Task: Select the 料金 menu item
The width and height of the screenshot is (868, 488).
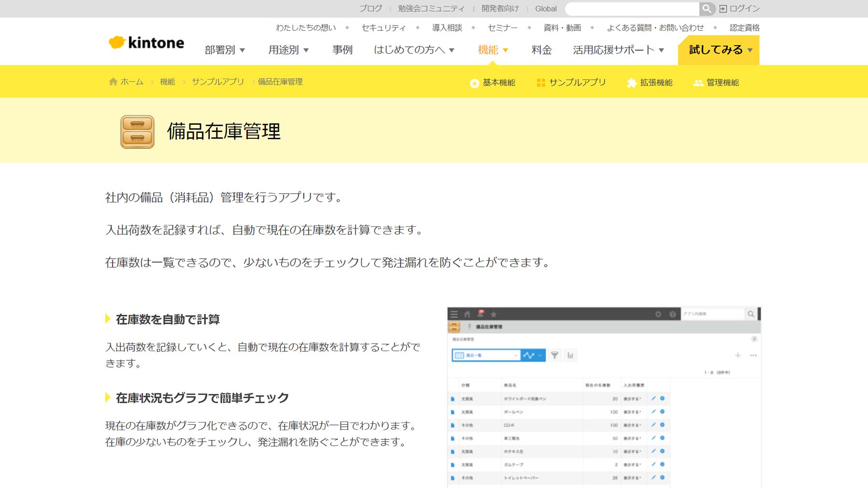Action: [542, 50]
